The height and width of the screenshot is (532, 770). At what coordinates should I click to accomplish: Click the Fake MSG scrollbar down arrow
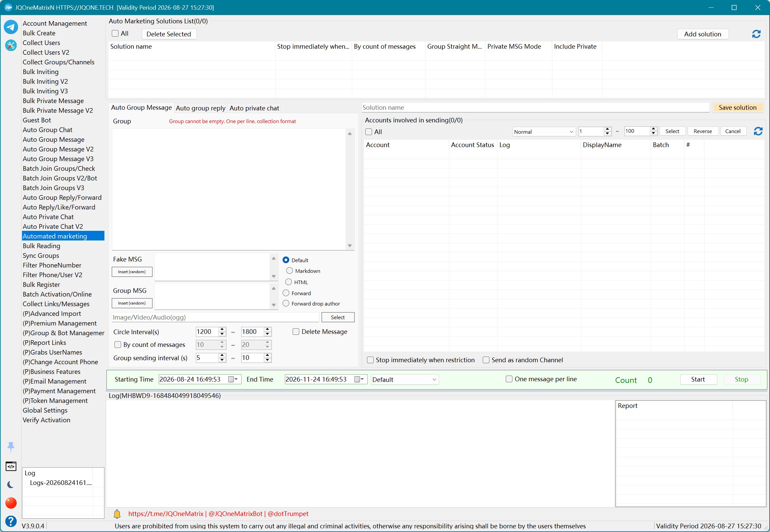[274, 277]
